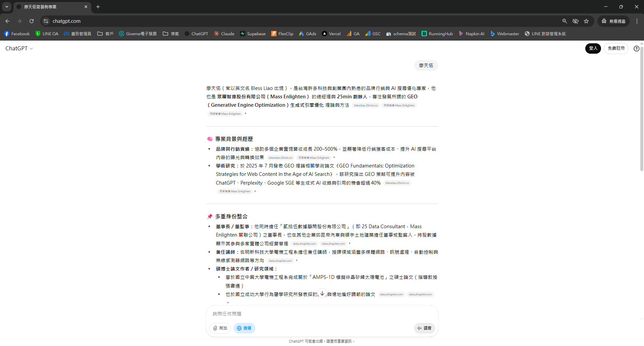Reload the current page
This screenshot has width=644, height=346.
tap(32, 21)
